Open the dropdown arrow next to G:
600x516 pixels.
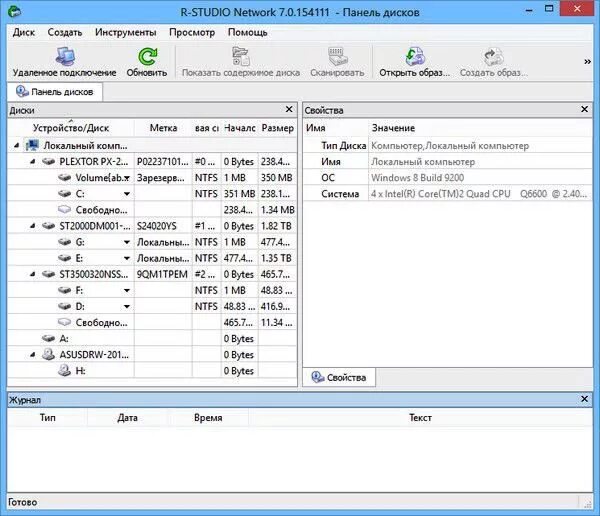coord(127,242)
